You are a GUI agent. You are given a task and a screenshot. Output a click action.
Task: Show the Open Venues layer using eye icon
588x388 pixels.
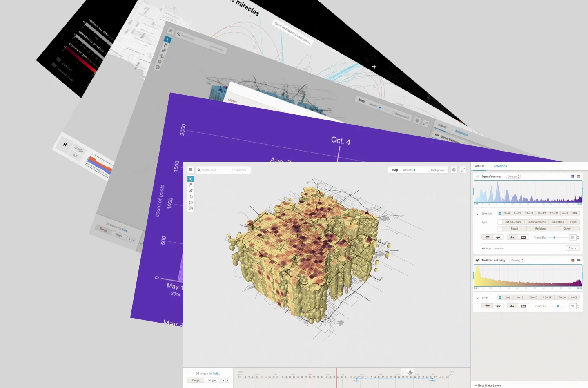[477, 176]
